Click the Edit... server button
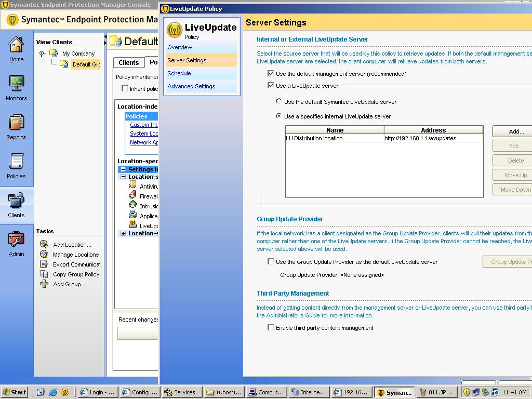The image size is (532, 399). click(x=512, y=146)
